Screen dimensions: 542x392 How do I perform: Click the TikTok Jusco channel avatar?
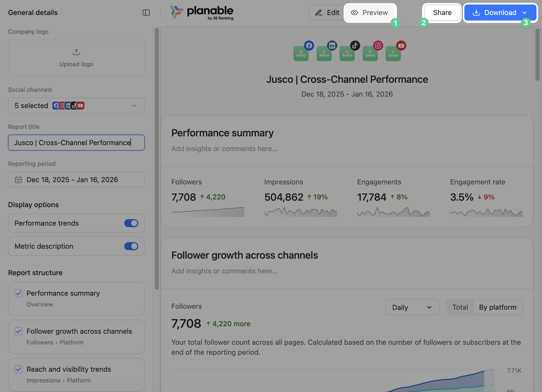pyautogui.click(x=347, y=53)
